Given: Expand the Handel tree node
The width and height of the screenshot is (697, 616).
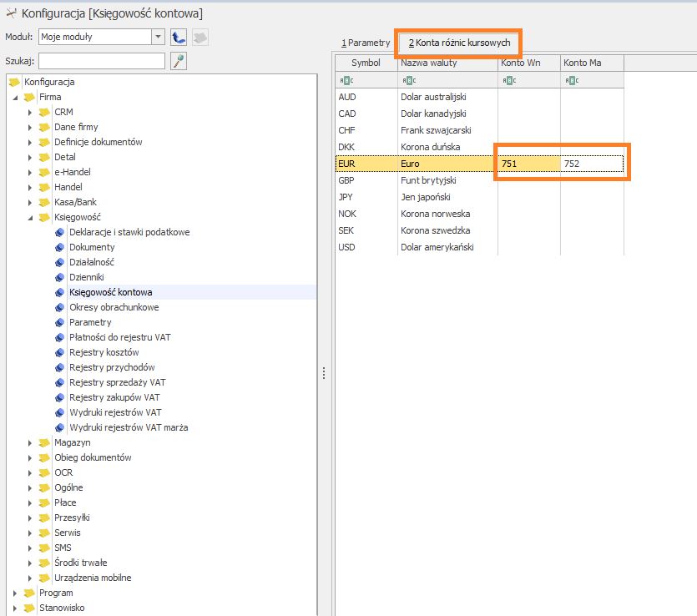Looking at the screenshot, I should pyautogui.click(x=30, y=187).
